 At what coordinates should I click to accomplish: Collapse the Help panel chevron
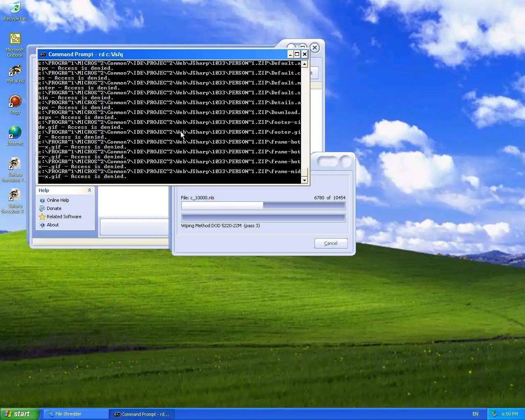point(89,190)
